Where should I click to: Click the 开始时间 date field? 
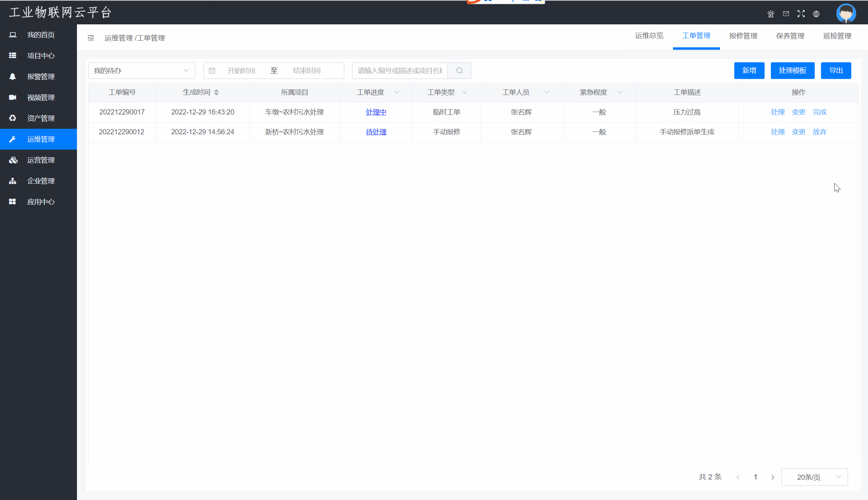click(241, 71)
